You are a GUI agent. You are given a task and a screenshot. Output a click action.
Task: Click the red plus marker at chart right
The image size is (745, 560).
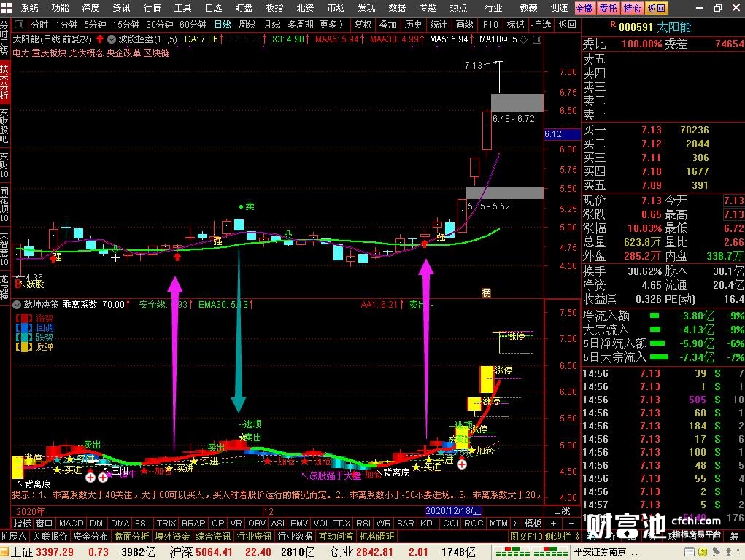(x=461, y=464)
